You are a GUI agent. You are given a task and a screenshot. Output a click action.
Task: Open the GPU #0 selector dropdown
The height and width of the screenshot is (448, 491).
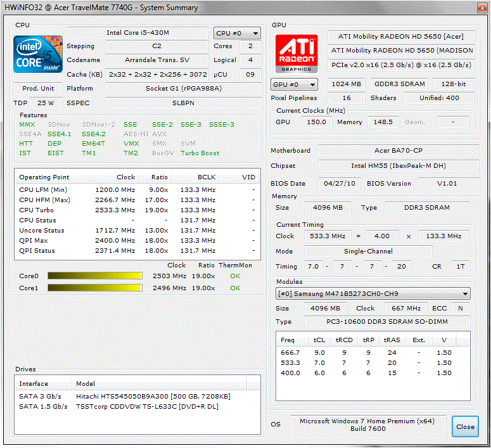pos(294,84)
